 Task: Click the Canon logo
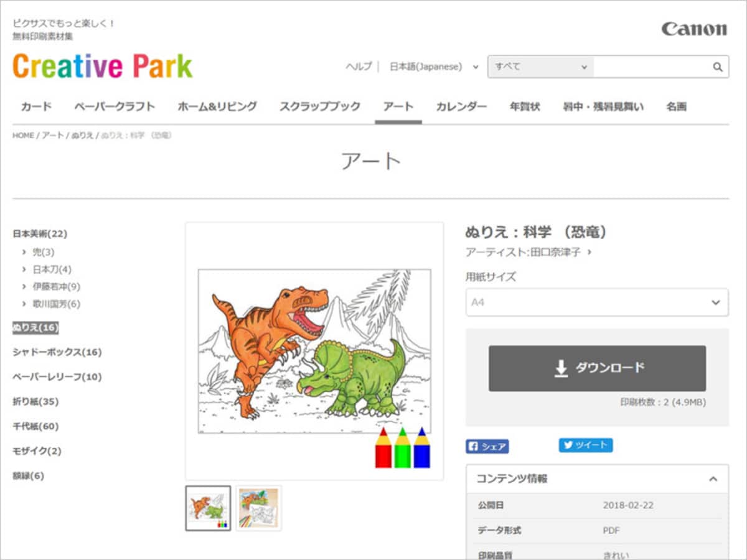(x=694, y=29)
